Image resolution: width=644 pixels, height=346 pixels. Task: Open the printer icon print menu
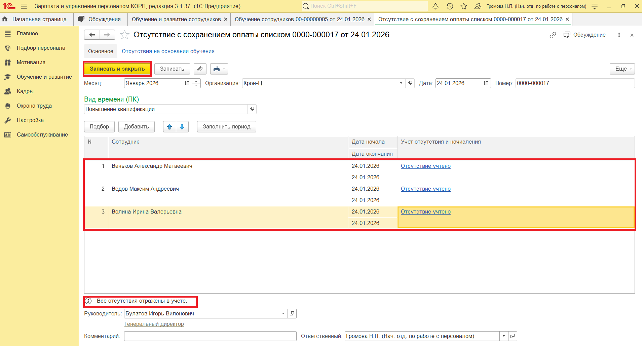(219, 69)
